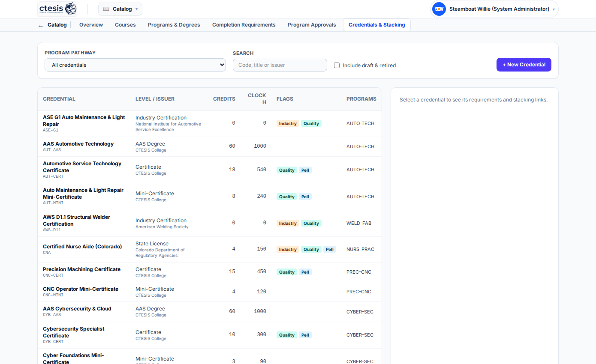Select Automotive Service Technology Certificate row
This screenshot has height=364, width=596.
pyautogui.click(x=210, y=170)
